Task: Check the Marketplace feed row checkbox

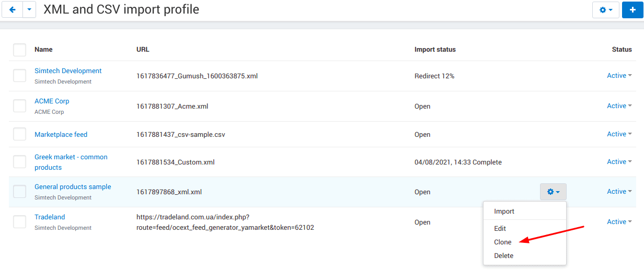Action: [x=20, y=134]
